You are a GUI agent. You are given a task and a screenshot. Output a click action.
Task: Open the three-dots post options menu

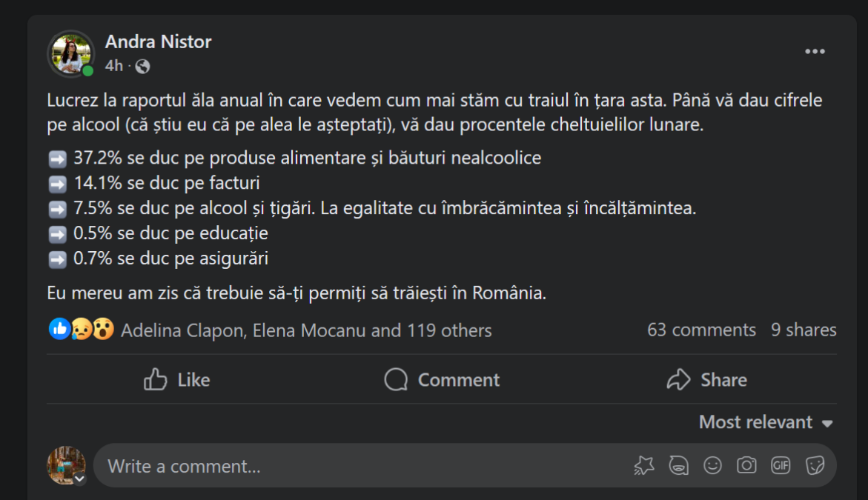coord(815,51)
